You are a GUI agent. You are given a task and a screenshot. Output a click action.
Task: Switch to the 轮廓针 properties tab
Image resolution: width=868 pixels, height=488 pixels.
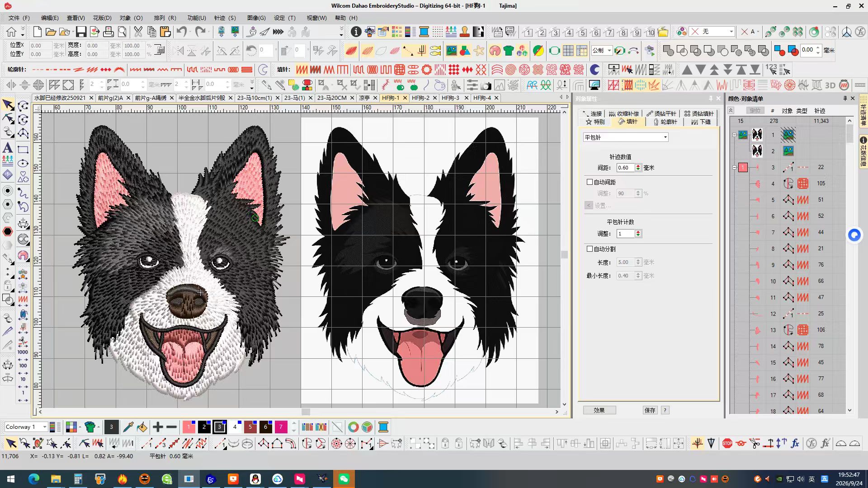coord(665,122)
